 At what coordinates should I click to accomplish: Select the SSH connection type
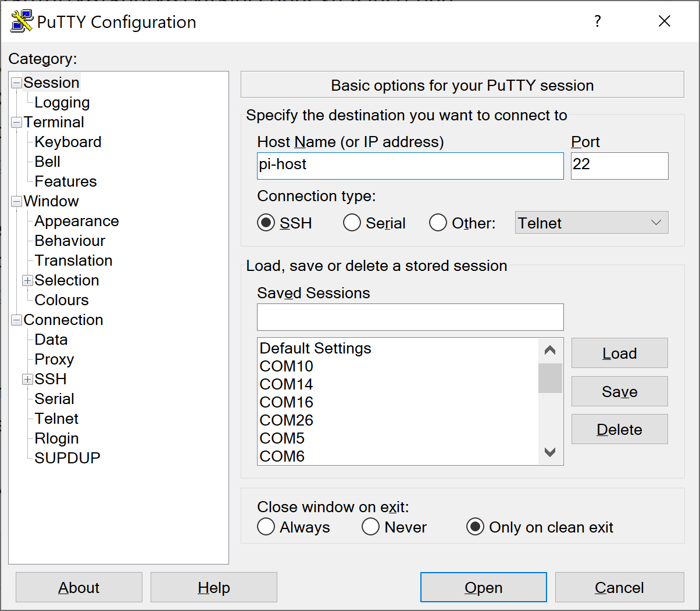click(266, 223)
